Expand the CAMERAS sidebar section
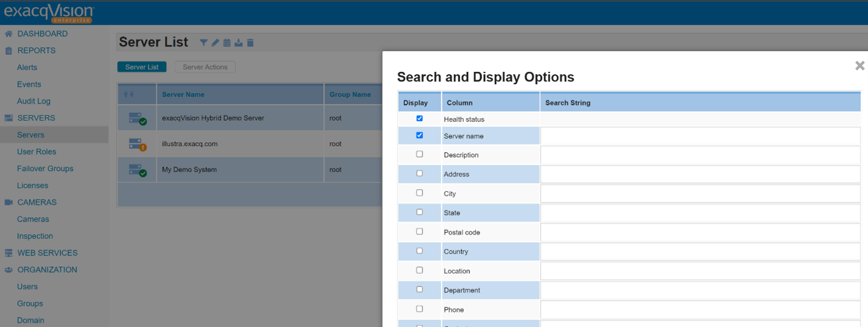This screenshot has height=327, width=868. click(37, 202)
